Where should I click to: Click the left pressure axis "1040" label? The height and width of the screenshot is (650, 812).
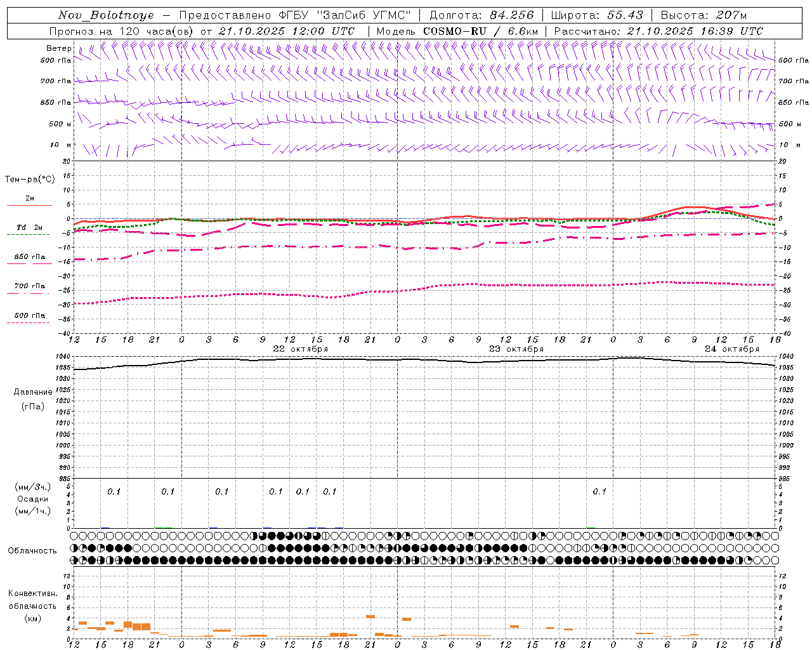pos(63,357)
